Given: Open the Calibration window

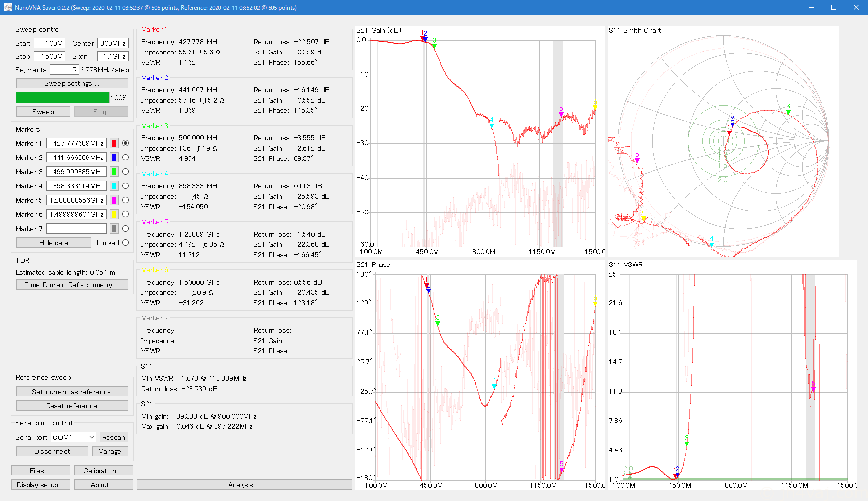Looking at the screenshot, I should coord(103,471).
